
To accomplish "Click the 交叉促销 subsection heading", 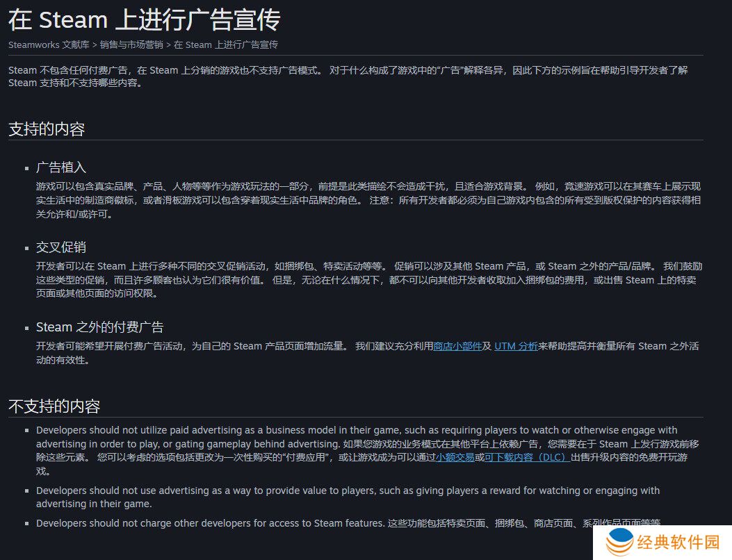I will [x=61, y=247].
